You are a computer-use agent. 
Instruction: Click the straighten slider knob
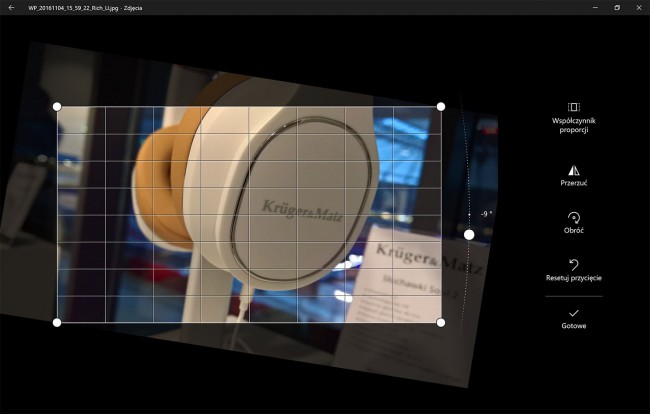point(469,235)
